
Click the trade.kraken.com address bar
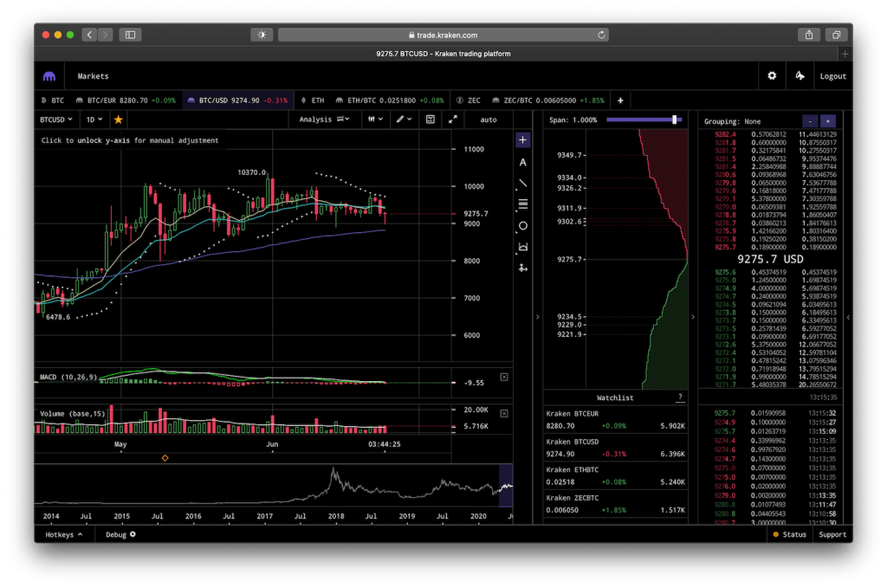pos(443,35)
